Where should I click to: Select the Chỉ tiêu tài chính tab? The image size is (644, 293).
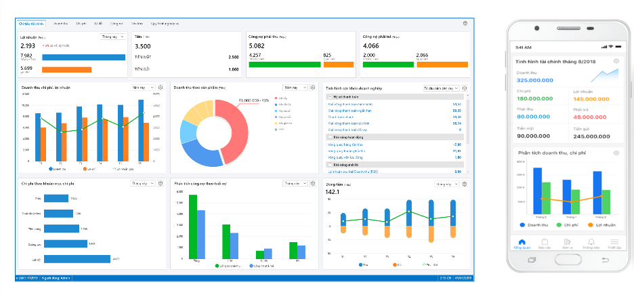click(x=31, y=23)
